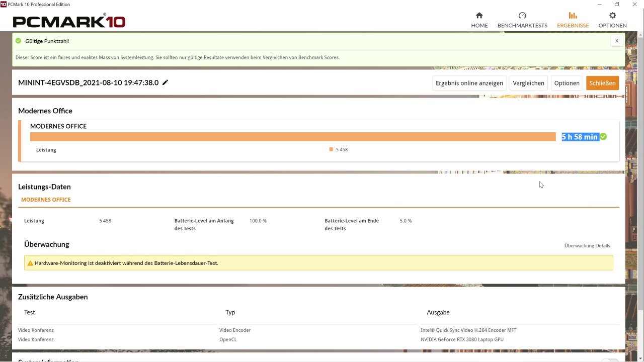The image size is (644, 362).
Task: Click the green valid score check icon
Action: pos(19,41)
